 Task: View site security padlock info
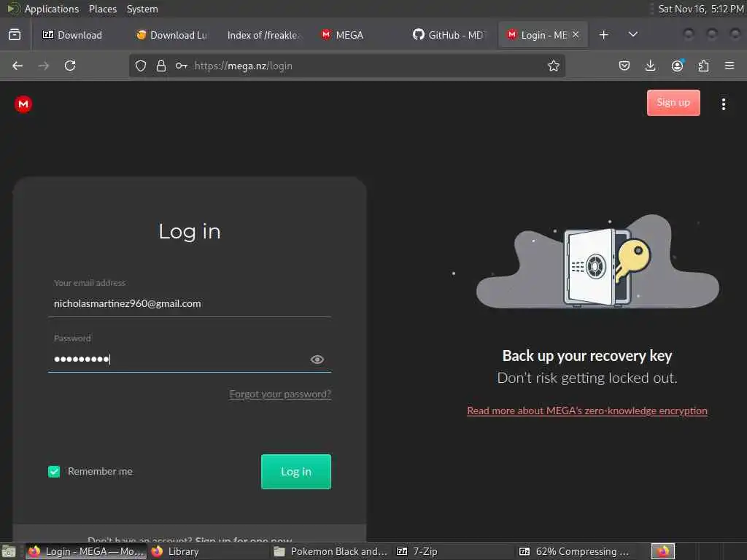coord(161,66)
